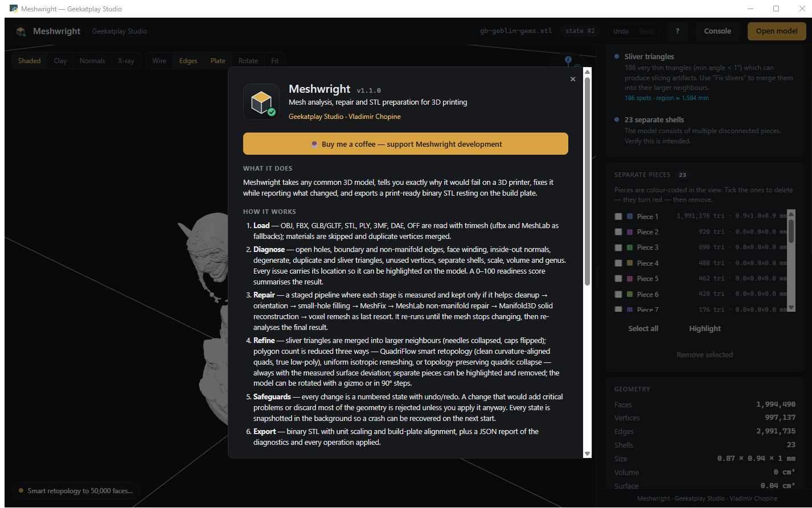Image resolution: width=812 pixels, height=508 pixels.
Task: Click the pieces list scroll-up arrow
Action: [790, 213]
